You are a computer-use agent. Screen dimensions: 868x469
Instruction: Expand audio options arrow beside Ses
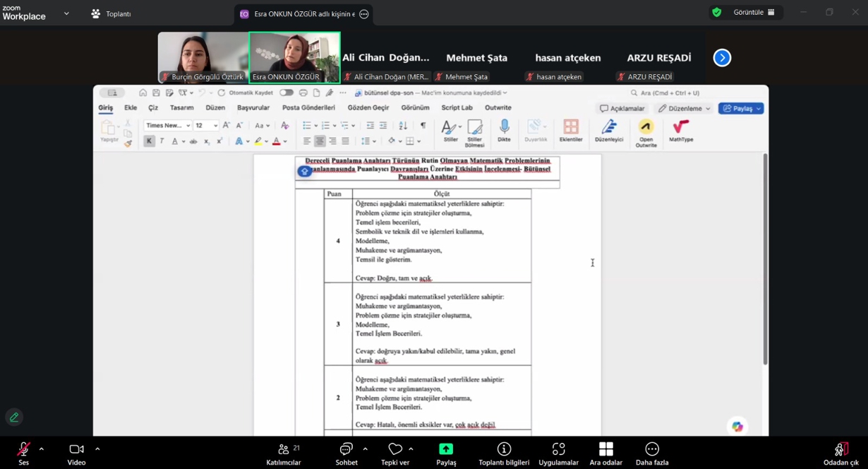[x=42, y=449]
